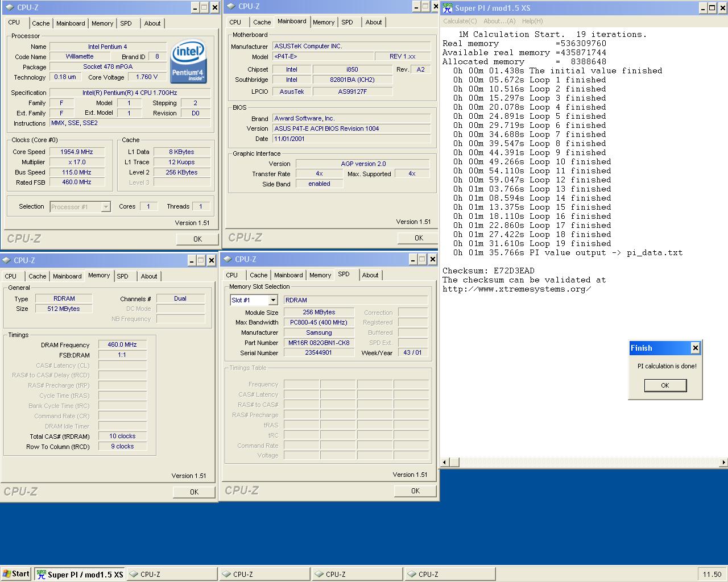
Task: Click the xtremesystems.org URL text
Action: click(517, 289)
